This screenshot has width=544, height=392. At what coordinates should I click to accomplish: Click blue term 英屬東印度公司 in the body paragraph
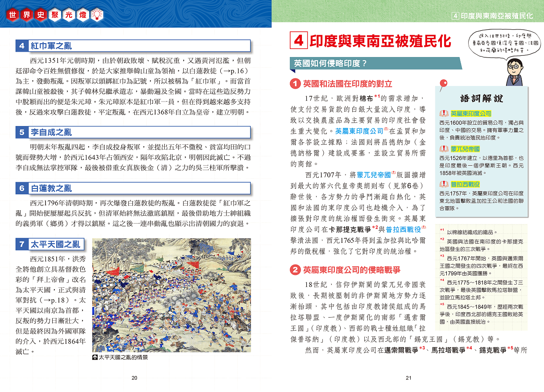359,131
